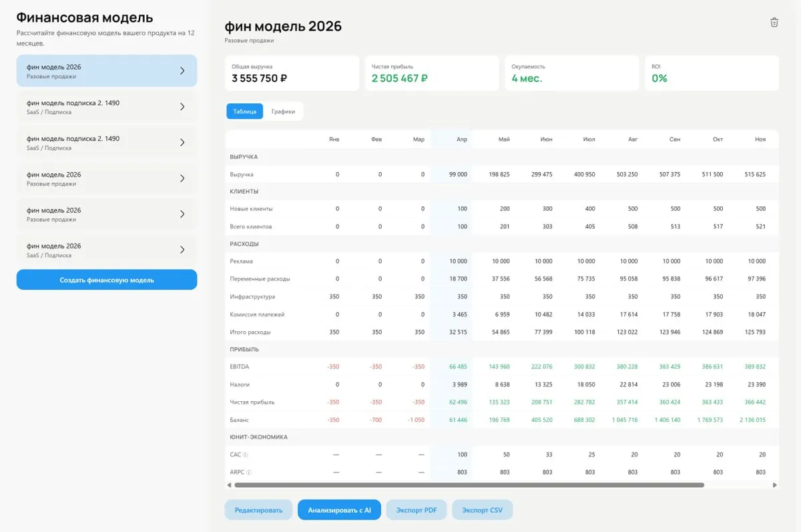Click the horizontal scrollbar thumb under the table
The height and width of the screenshot is (532, 801).
[469, 485]
